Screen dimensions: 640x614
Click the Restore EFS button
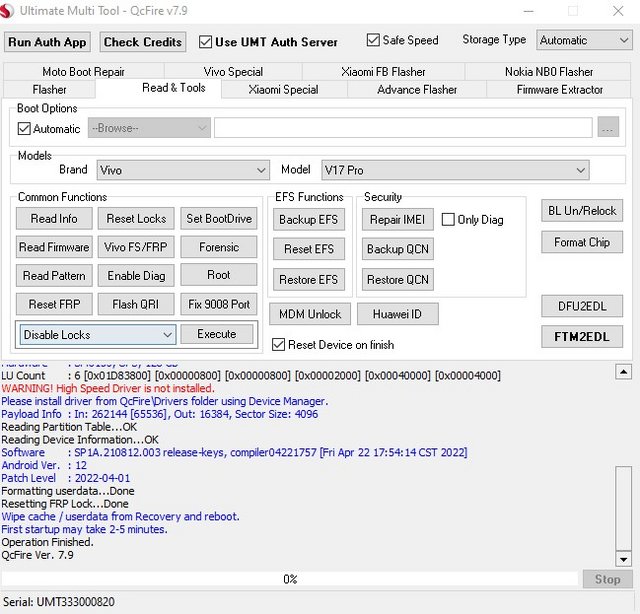coord(309,280)
